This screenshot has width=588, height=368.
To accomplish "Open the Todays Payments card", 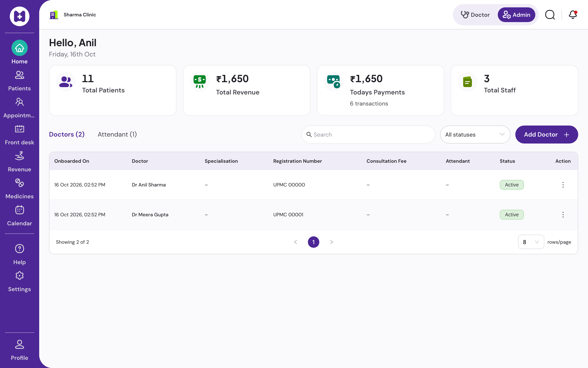I will (x=380, y=90).
